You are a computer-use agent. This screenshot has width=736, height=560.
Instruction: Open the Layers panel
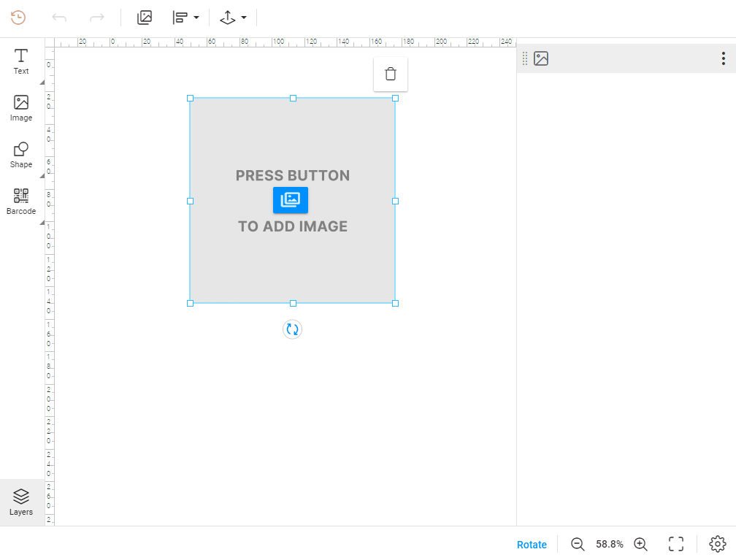tap(21, 502)
